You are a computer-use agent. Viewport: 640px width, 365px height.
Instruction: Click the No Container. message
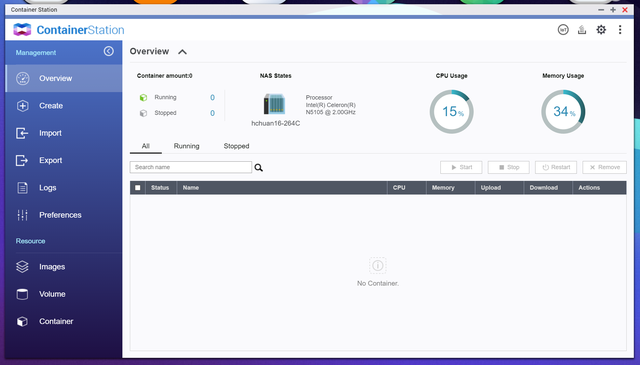pos(378,283)
